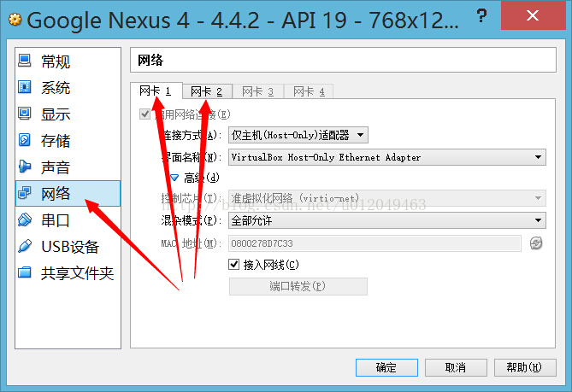This screenshot has height=392, width=572.
Task: Open the 存储 settings category
Action: coord(68,141)
